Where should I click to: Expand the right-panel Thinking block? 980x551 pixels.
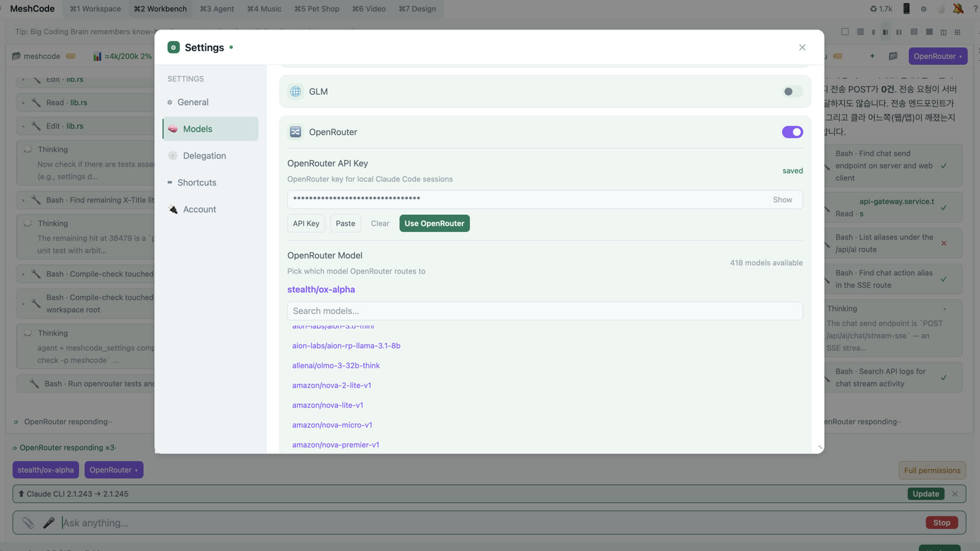coord(893,328)
